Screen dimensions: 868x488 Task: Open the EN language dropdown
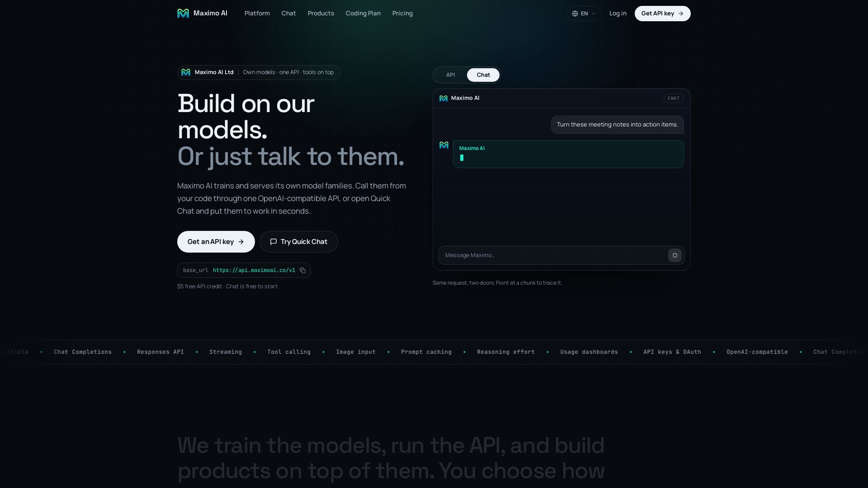pyautogui.click(x=584, y=14)
